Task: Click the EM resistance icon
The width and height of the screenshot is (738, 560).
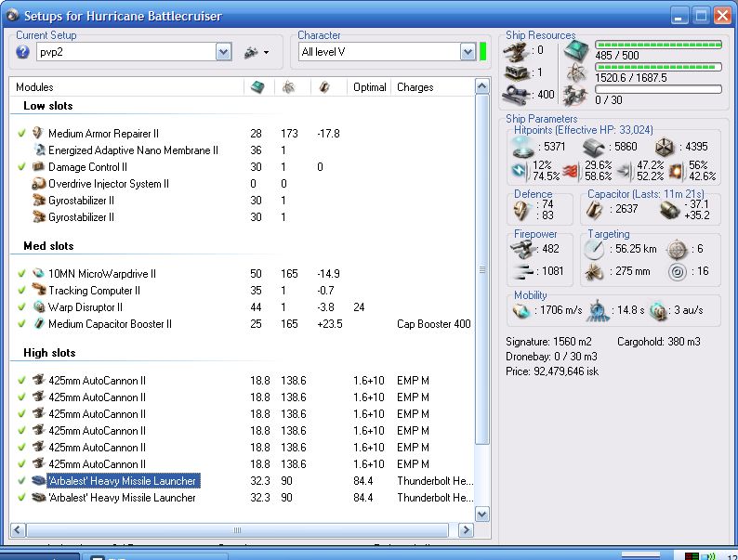Action: point(520,171)
